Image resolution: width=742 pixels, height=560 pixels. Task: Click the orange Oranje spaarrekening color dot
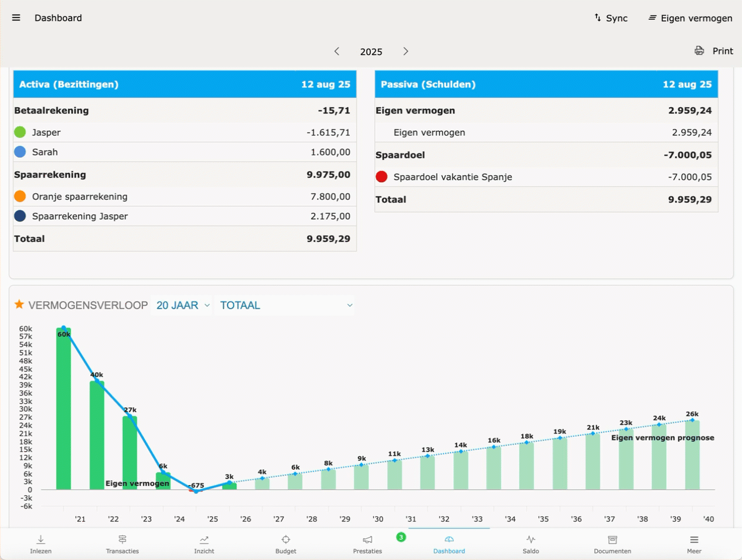(x=20, y=196)
